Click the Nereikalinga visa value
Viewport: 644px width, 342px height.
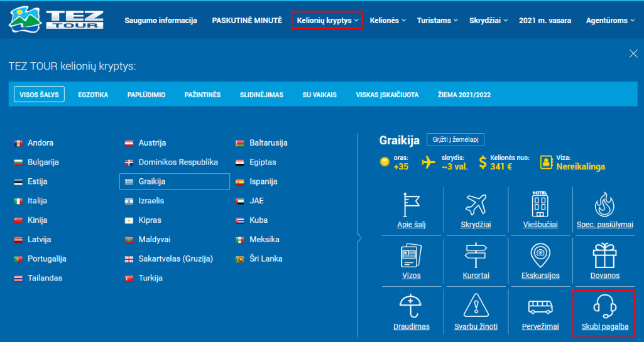pyautogui.click(x=581, y=166)
